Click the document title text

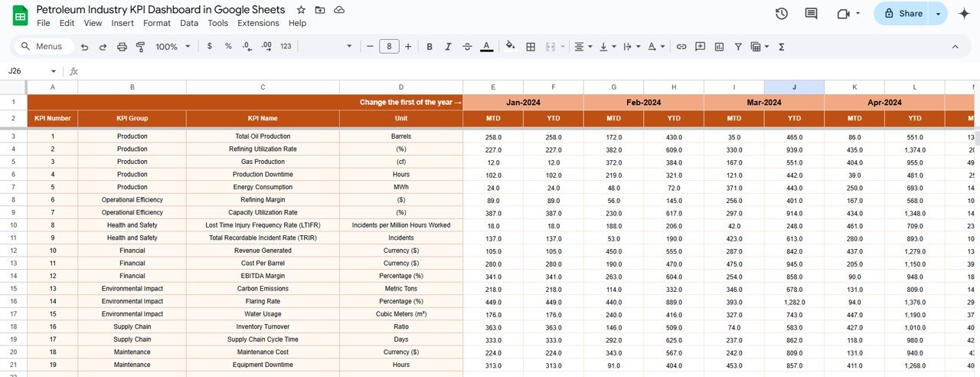point(161,9)
